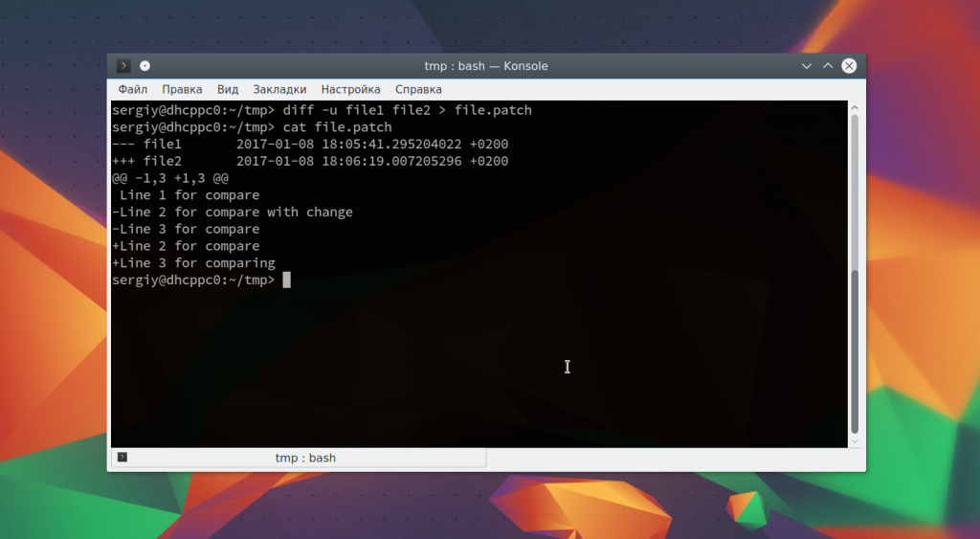Screen dimensions: 980x539
Task: Minimize the Konsole window
Action: (806, 66)
